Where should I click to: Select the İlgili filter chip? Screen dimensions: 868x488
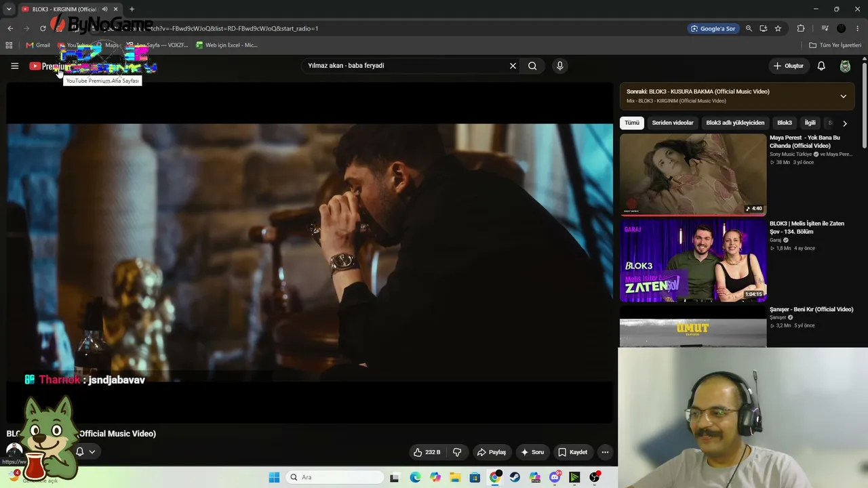pos(810,123)
